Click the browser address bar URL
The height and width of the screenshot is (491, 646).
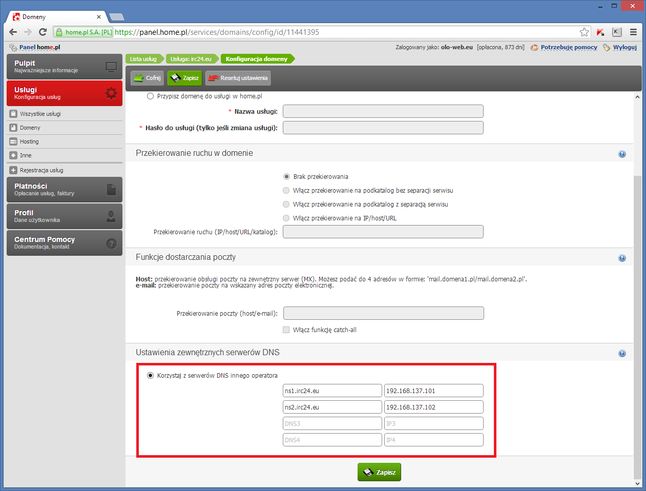click(217, 32)
